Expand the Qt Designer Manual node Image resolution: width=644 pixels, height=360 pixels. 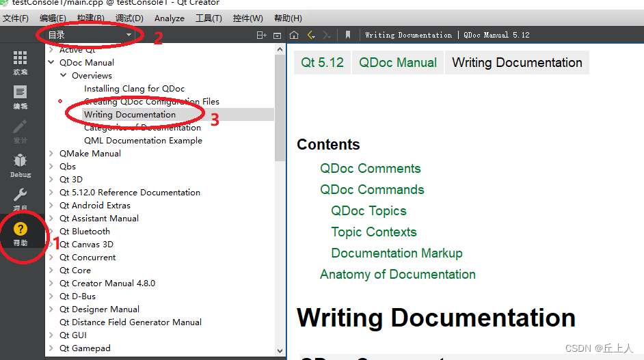[x=51, y=309]
